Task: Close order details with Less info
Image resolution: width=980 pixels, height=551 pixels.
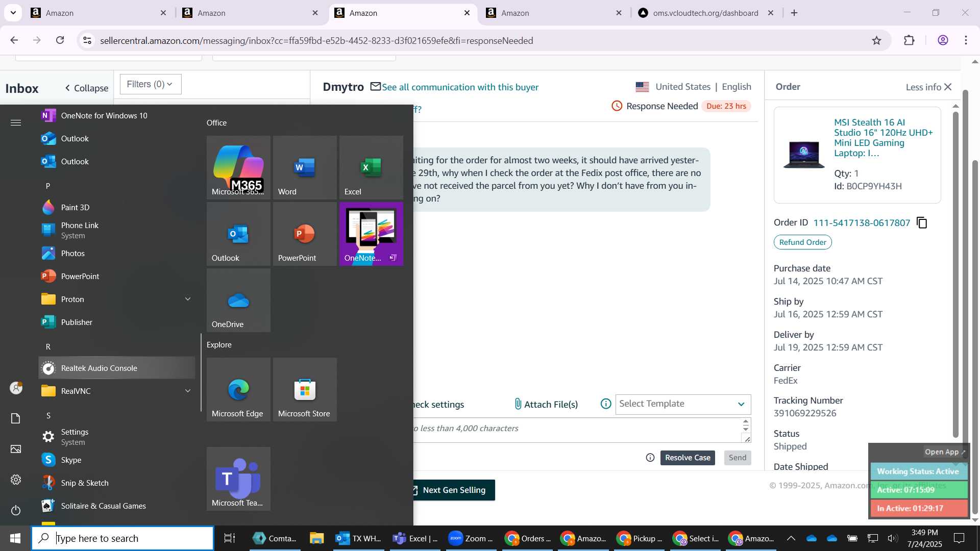Action: pyautogui.click(x=928, y=87)
